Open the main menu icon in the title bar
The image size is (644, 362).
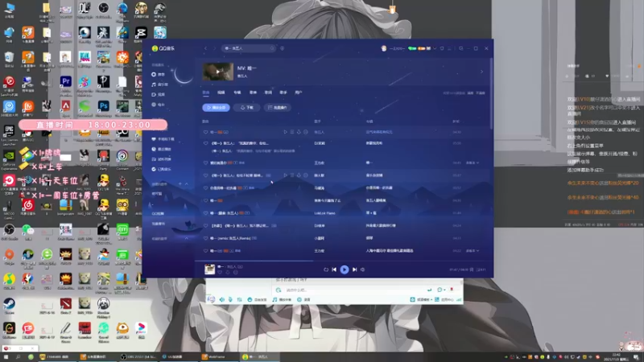click(x=449, y=48)
